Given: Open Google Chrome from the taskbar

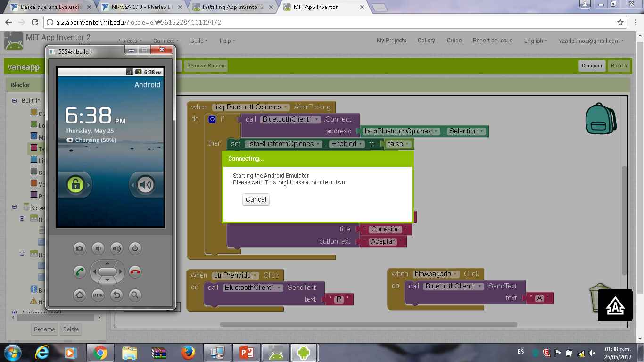Looking at the screenshot, I should pos(99,352).
